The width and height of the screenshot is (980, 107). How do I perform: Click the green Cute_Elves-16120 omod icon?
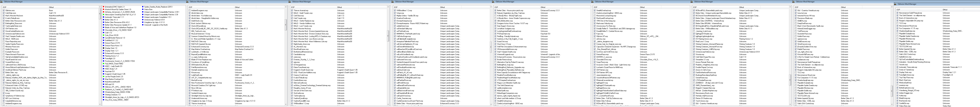pos(103,35)
